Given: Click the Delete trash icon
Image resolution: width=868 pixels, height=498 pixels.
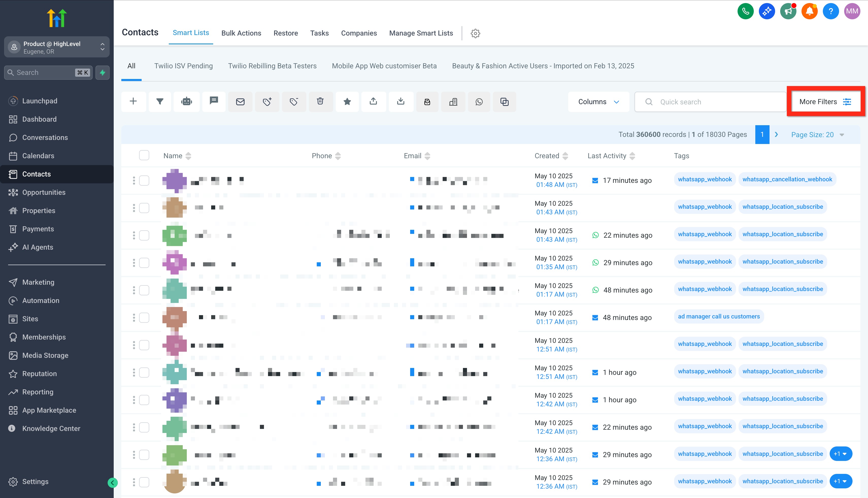Looking at the screenshot, I should click(x=320, y=102).
